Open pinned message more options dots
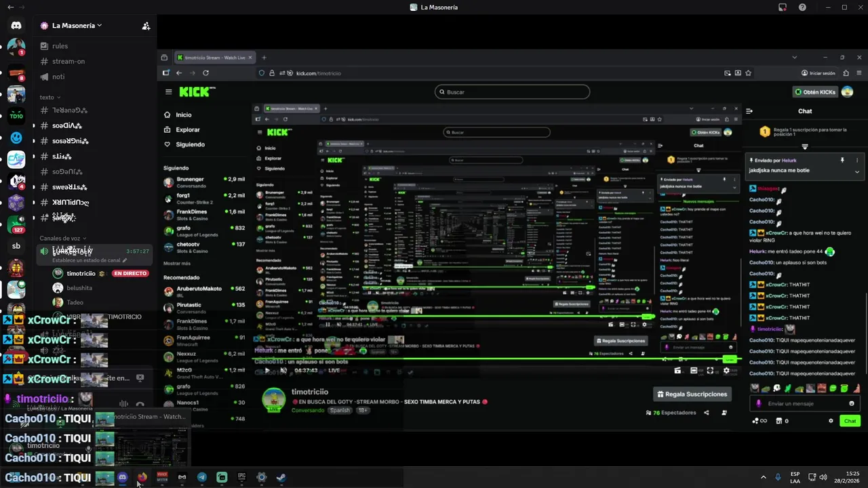 857,161
